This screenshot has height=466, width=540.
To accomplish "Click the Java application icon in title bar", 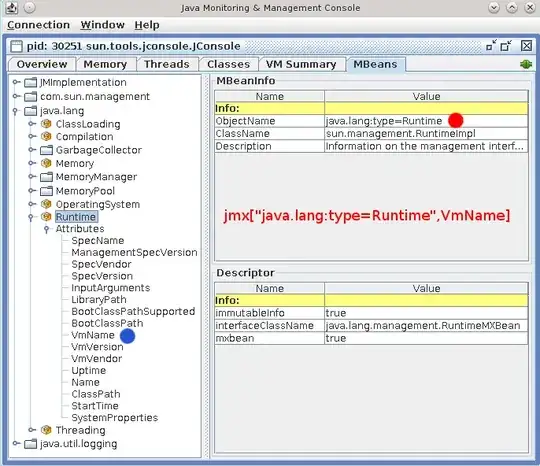I will coord(12,8).
